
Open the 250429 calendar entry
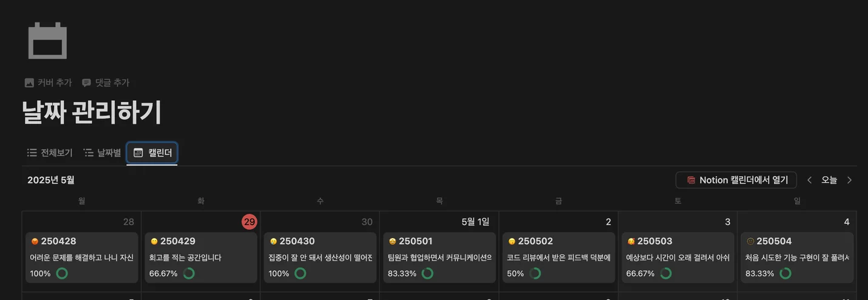point(201,257)
